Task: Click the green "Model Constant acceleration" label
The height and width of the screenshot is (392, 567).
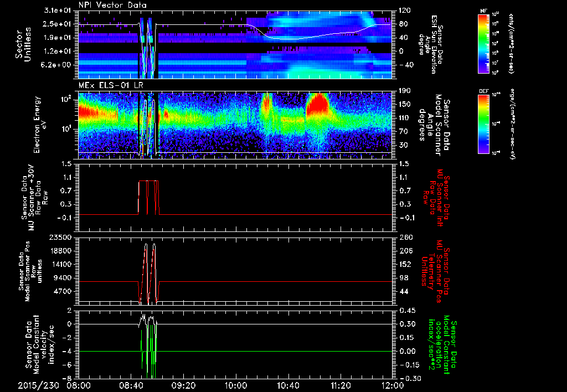Action: tap(442, 345)
